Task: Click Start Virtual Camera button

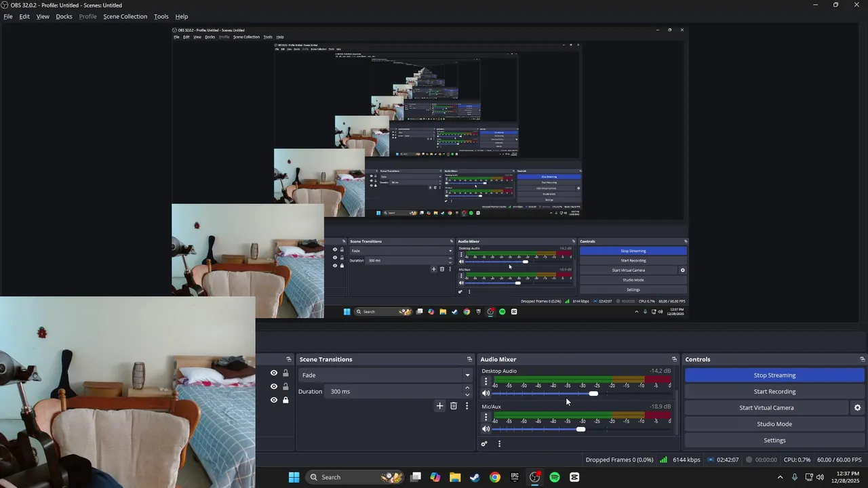Action: coord(766,407)
